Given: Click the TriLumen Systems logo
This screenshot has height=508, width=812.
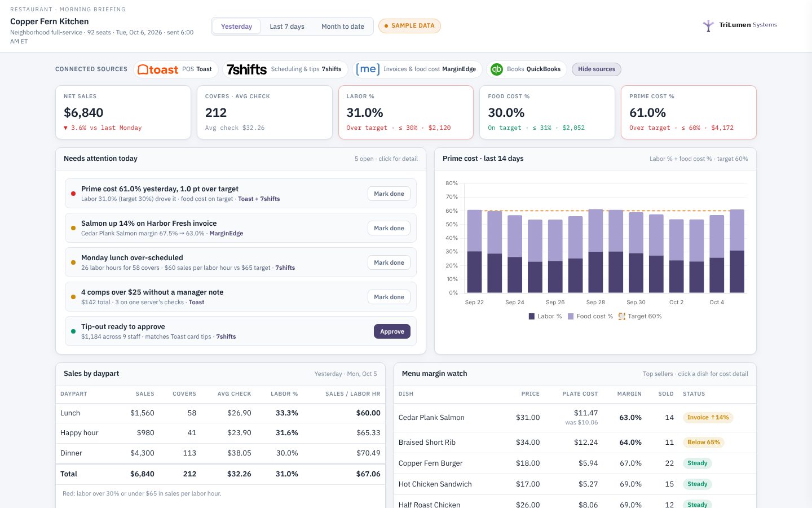Looking at the screenshot, I should point(740,25).
